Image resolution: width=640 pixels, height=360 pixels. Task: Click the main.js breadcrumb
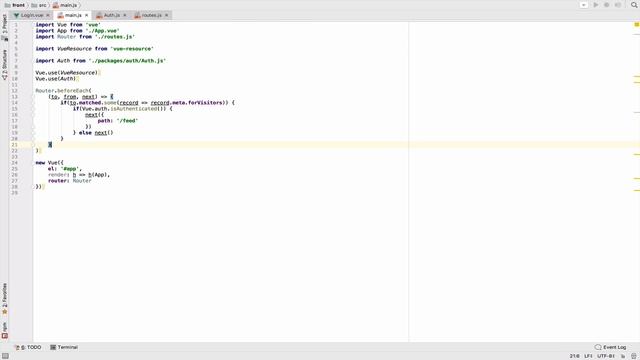click(x=65, y=5)
